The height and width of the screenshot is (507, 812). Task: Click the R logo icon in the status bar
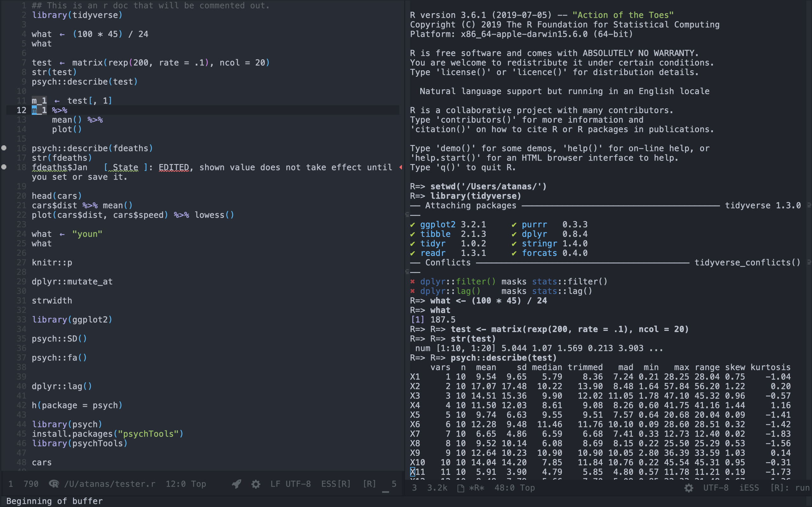point(54,484)
